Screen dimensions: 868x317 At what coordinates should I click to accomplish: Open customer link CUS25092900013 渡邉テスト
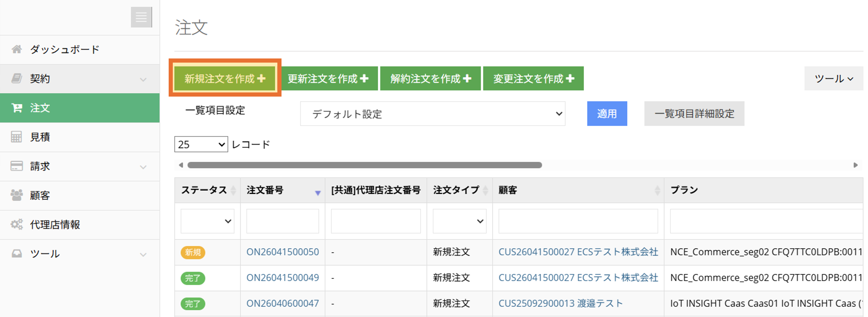pos(561,304)
